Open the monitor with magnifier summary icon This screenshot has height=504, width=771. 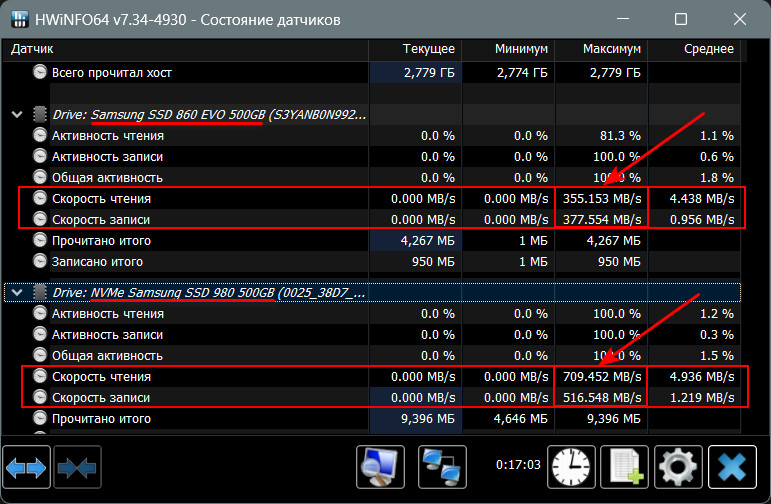pyautogui.click(x=380, y=467)
